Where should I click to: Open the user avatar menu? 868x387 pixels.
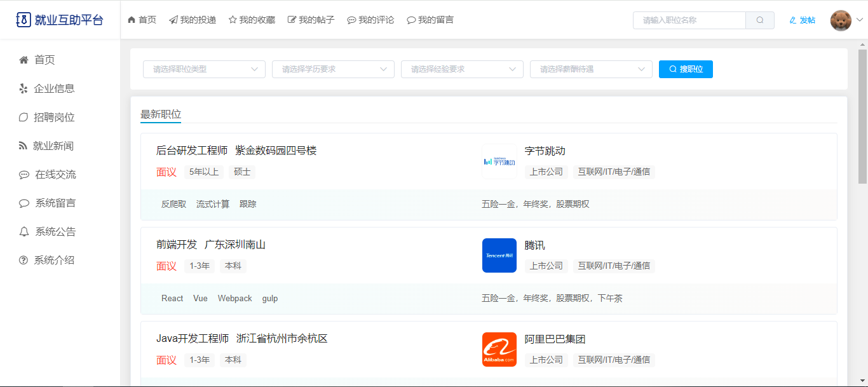tap(841, 20)
